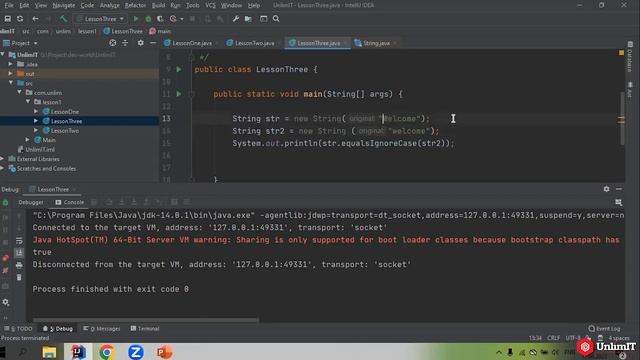
Task: Expand the out folder
Action: 11,73
